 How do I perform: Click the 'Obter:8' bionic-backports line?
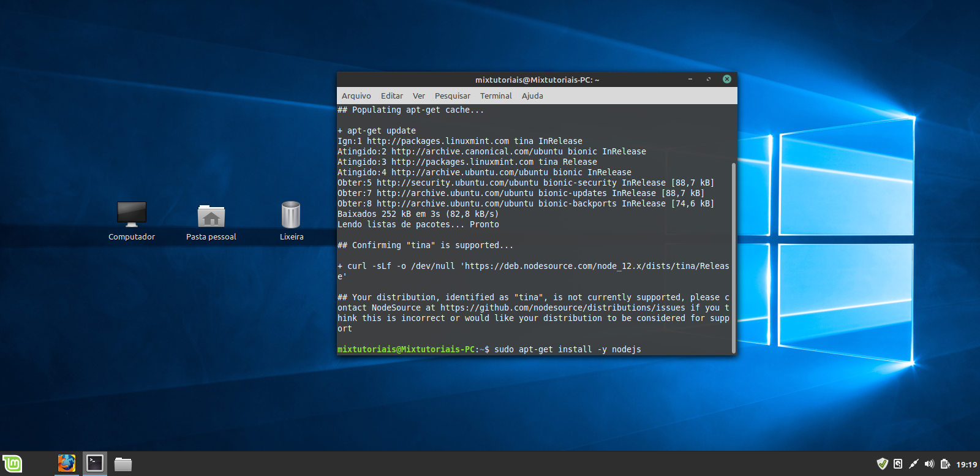click(x=526, y=203)
